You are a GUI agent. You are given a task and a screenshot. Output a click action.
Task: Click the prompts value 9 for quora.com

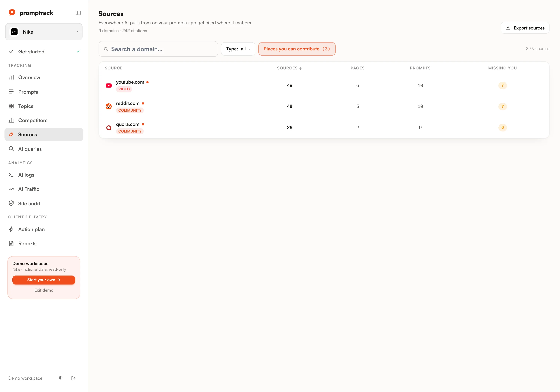[x=420, y=127]
